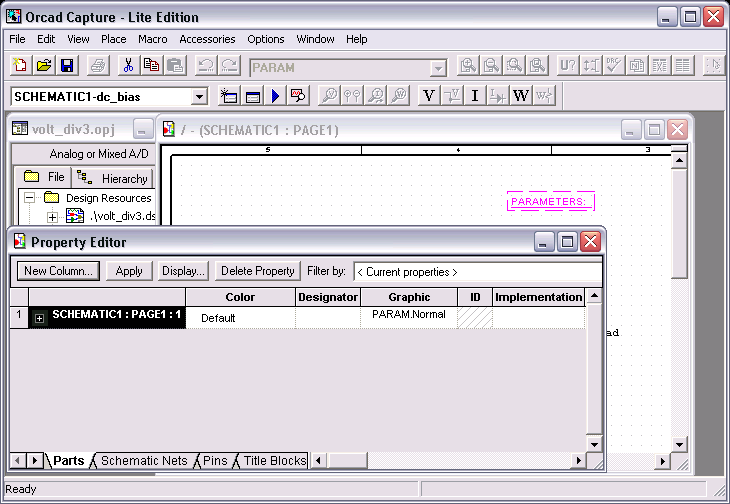Enable bias power display with W icon

coord(520,96)
